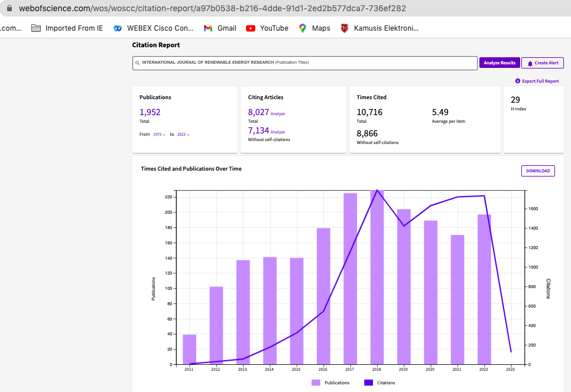Click the 8,866 without self-citations value
The width and height of the screenshot is (571, 392).
click(367, 133)
